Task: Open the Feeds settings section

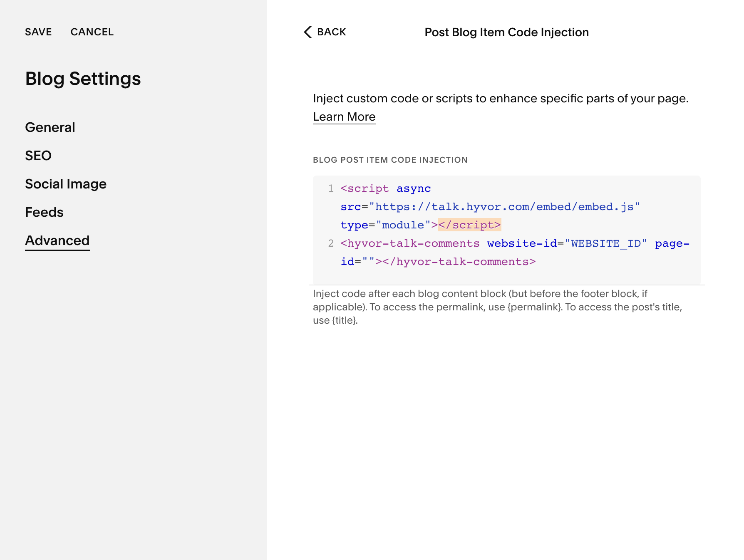Action: point(44,212)
